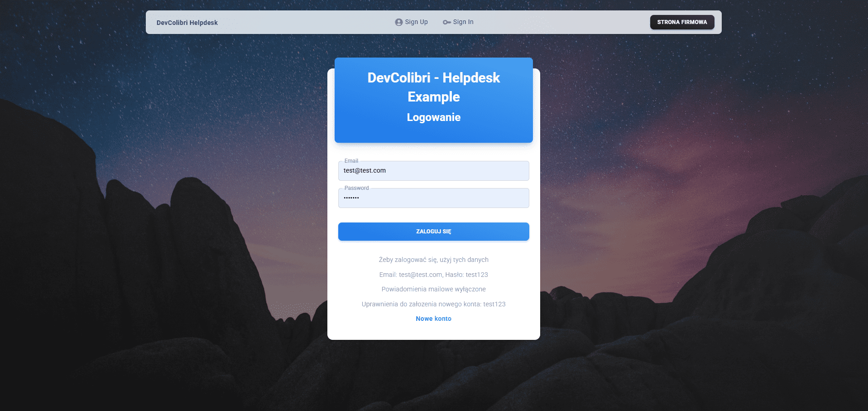868x411 pixels.
Task: Click inside the Password input field
Action: (433, 198)
